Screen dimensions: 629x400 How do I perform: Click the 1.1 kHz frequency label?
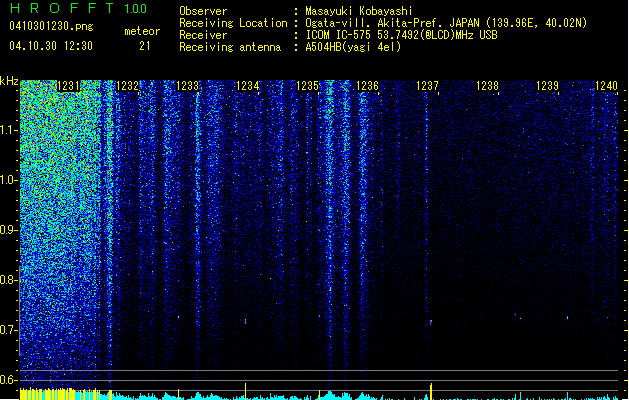tap(9, 130)
